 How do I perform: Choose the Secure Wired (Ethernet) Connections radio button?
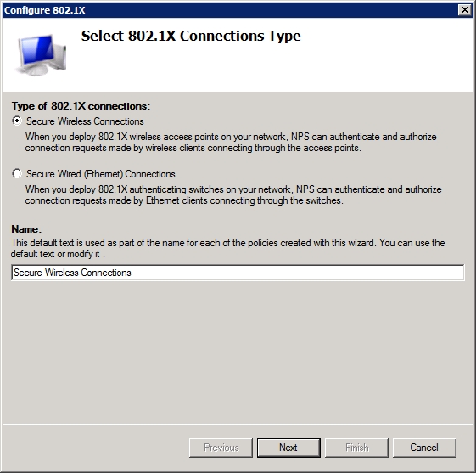17,173
